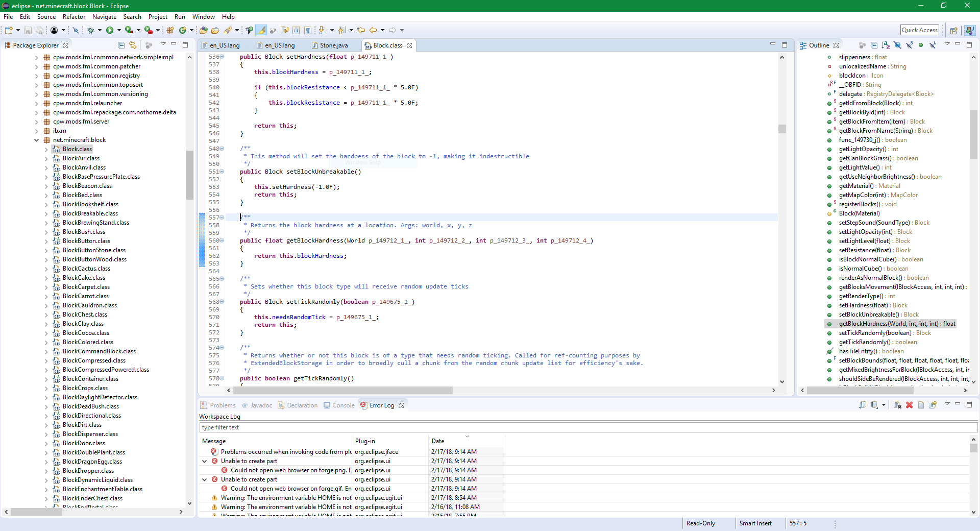
Task: Click Export Log icon in Error Log
Action: click(863, 405)
